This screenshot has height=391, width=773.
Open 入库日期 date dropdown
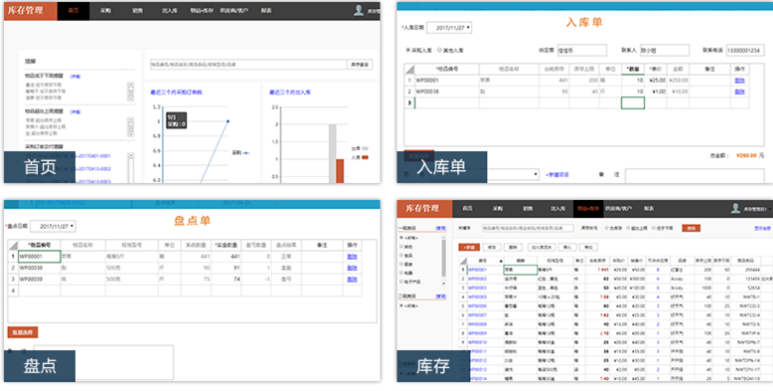pos(449,28)
